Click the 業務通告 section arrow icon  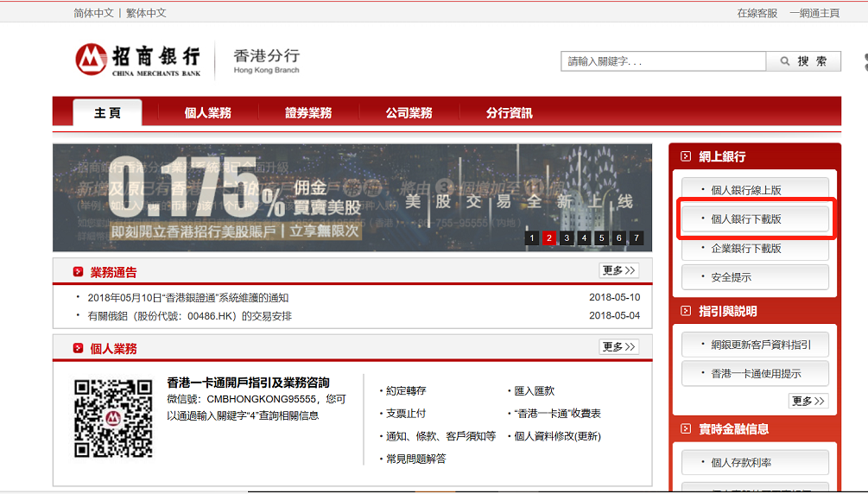tap(78, 272)
